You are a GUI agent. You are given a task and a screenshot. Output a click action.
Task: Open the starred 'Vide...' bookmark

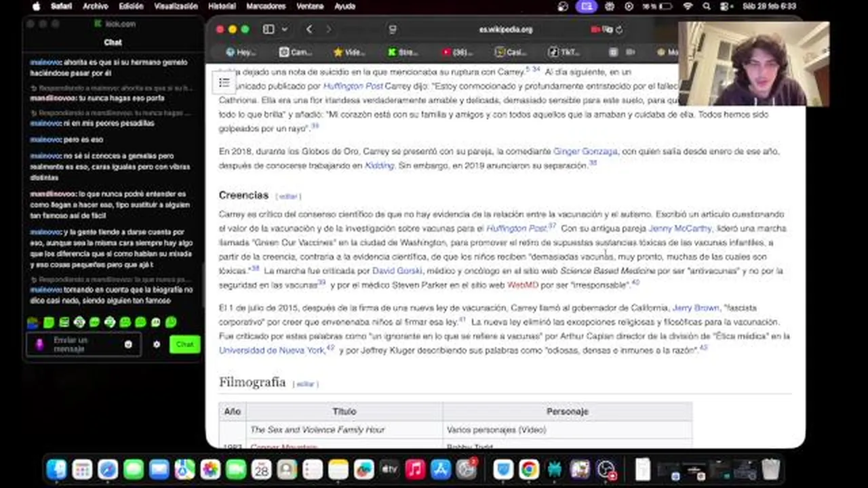click(349, 52)
